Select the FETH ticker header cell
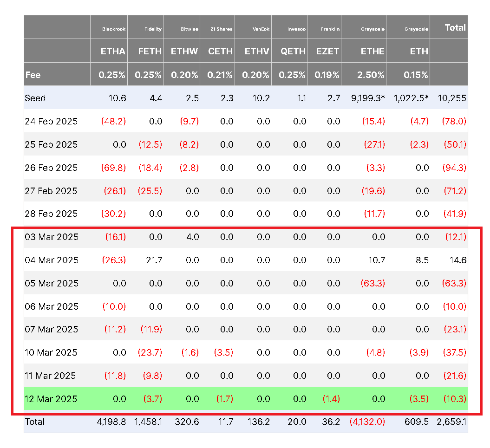Viewport: 490px width, 448px height. tap(150, 51)
